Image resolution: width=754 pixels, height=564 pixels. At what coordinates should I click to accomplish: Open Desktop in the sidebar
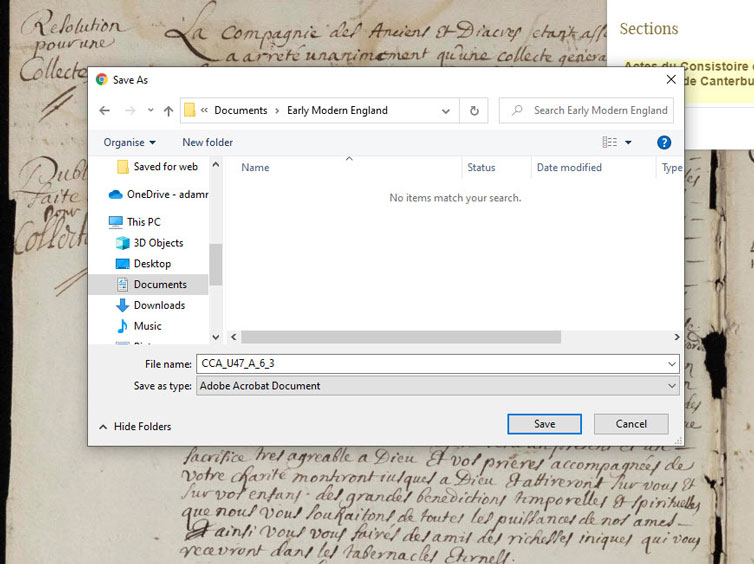[x=143, y=263]
